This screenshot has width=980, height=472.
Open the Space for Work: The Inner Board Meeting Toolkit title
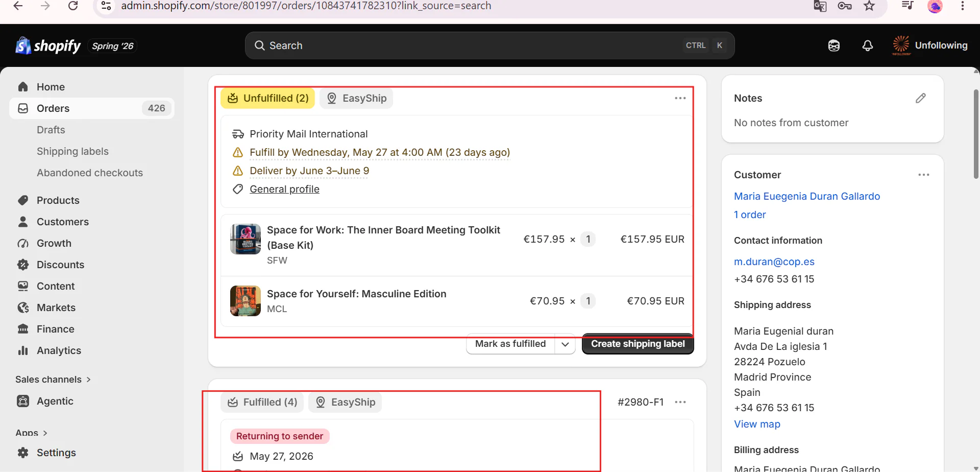tap(383, 238)
